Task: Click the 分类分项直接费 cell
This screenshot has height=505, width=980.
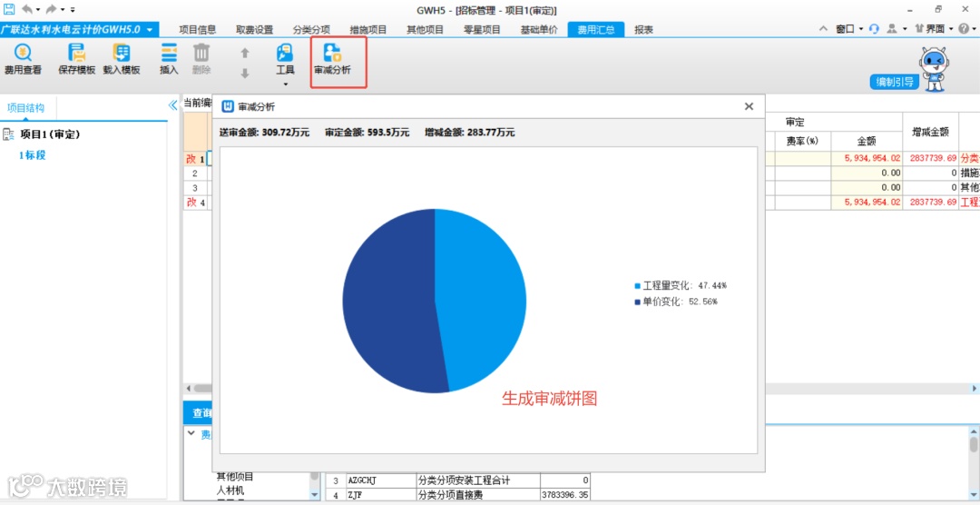Action: [477, 496]
